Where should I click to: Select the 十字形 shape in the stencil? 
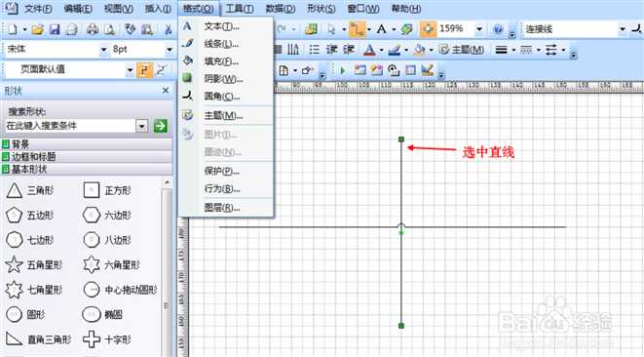(x=107, y=339)
